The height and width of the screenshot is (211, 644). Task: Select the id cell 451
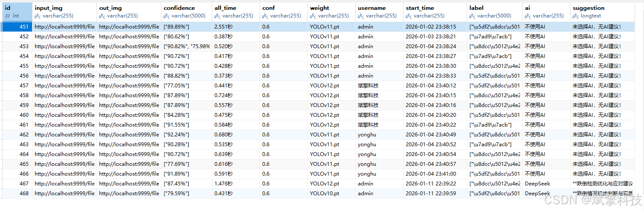(17, 26)
